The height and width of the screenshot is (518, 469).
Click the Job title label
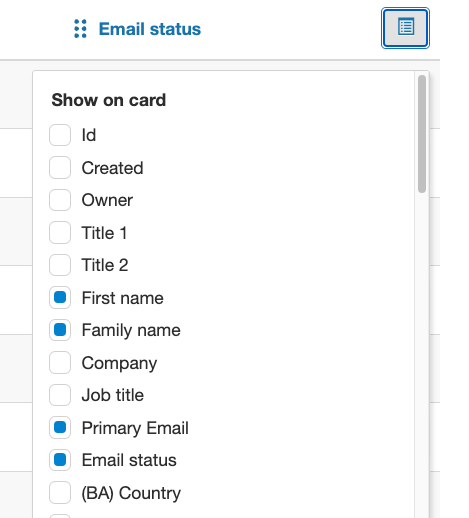(x=113, y=395)
